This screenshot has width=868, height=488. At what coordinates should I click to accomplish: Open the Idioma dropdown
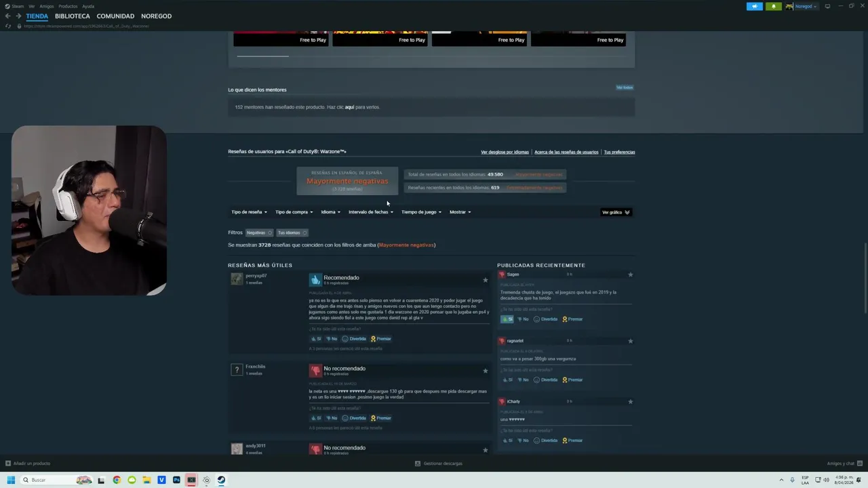pos(331,212)
